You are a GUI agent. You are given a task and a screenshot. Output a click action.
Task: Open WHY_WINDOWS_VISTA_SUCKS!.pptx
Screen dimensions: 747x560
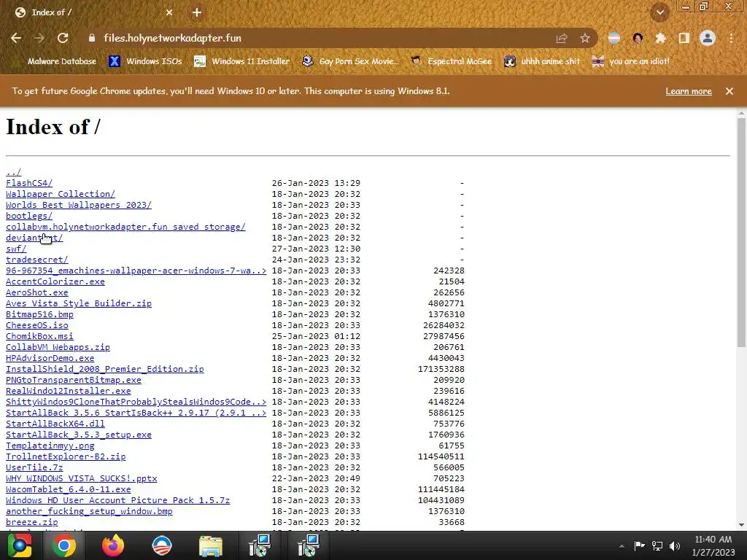click(x=82, y=478)
